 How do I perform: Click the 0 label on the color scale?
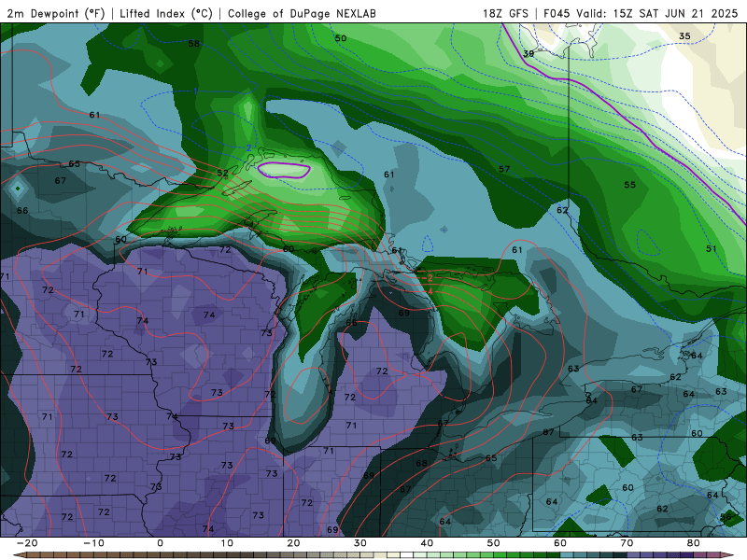tap(160, 543)
